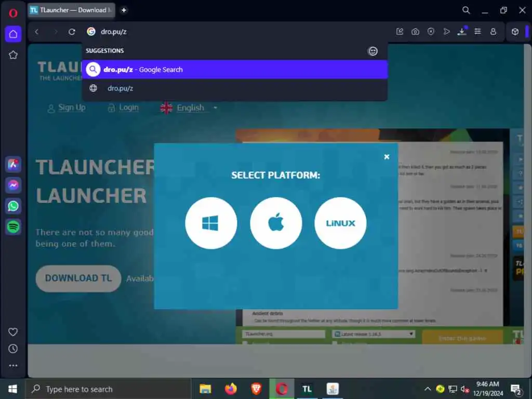532x399 pixels.
Task: Choose the plain 'dro.pu/z' URL suggestion
Action: pos(235,88)
